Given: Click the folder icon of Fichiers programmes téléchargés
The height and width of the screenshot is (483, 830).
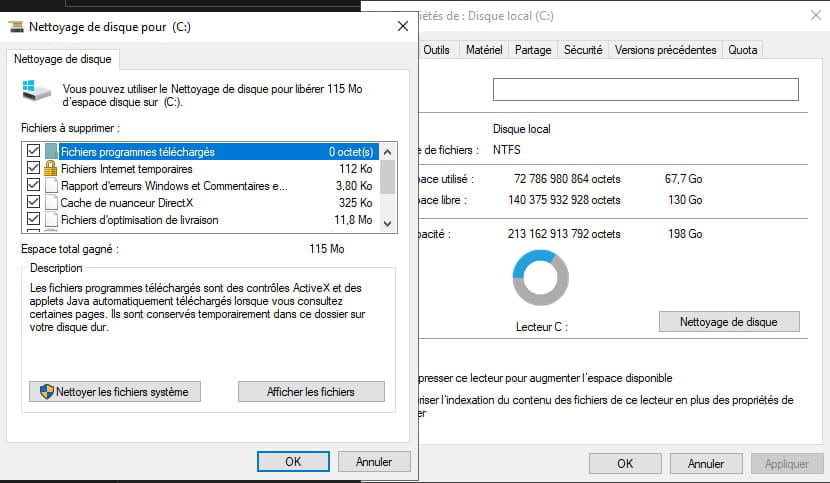Looking at the screenshot, I should click(x=51, y=151).
